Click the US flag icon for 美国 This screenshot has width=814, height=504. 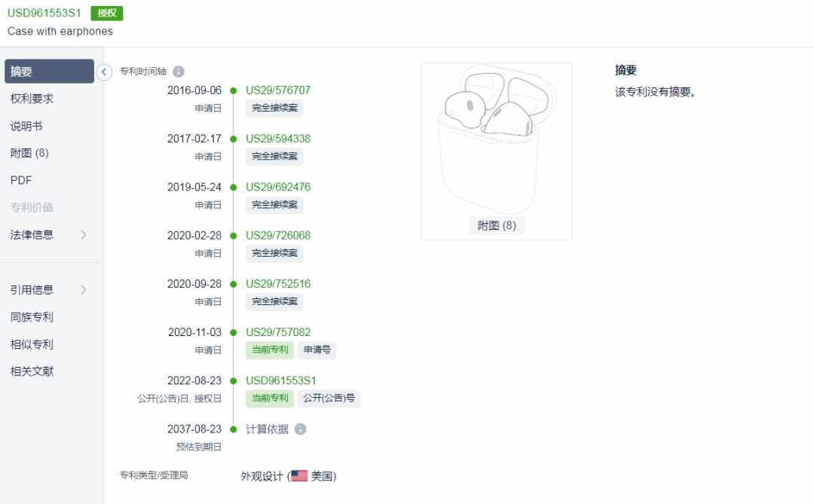pos(299,476)
